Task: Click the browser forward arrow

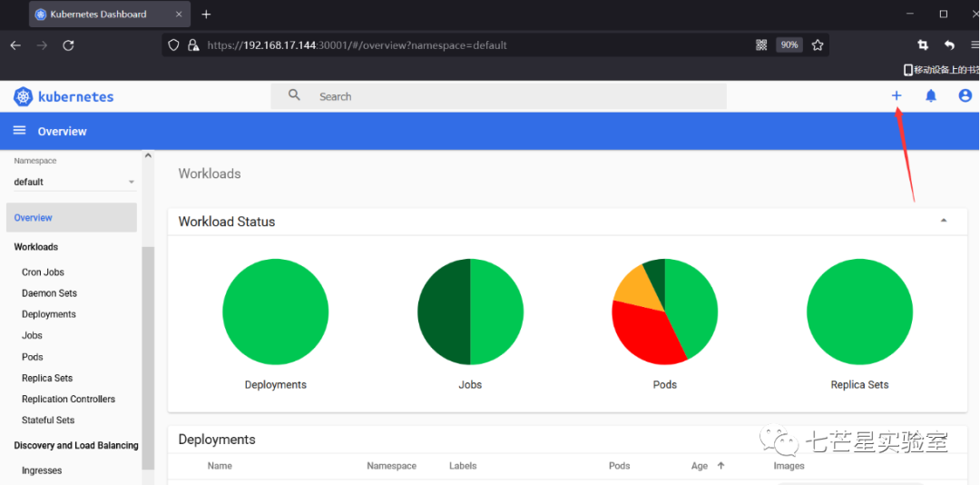Action: click(x=42, y=45)
